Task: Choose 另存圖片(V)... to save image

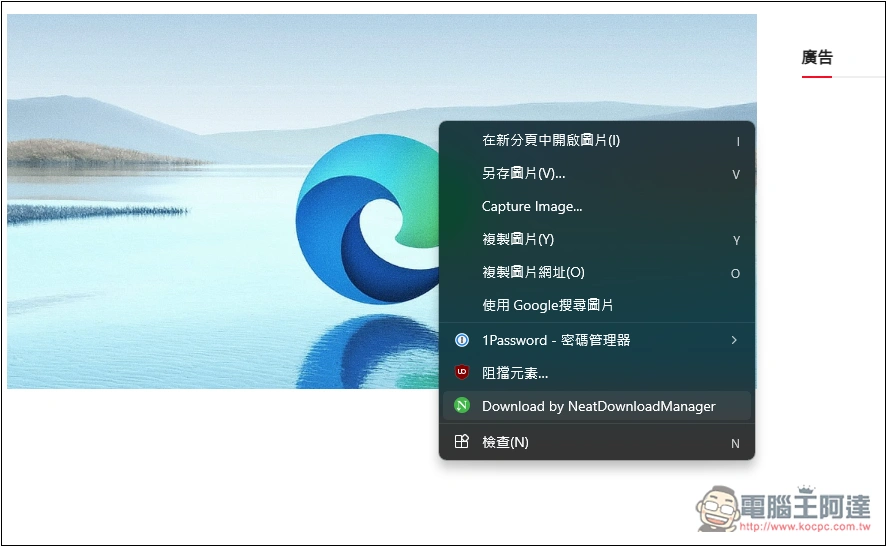Action: (597, 173)
